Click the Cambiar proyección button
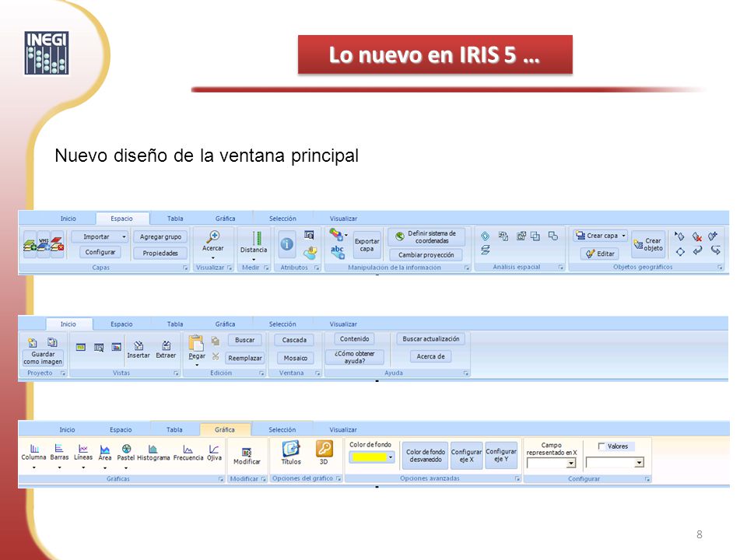The image size is (747, 560). tap(426, 255)
